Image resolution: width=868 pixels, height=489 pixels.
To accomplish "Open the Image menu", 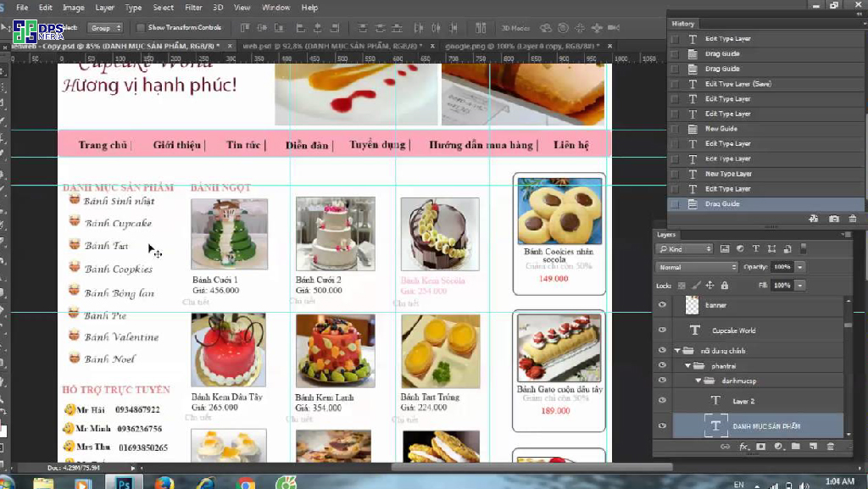I will point(73,8).
